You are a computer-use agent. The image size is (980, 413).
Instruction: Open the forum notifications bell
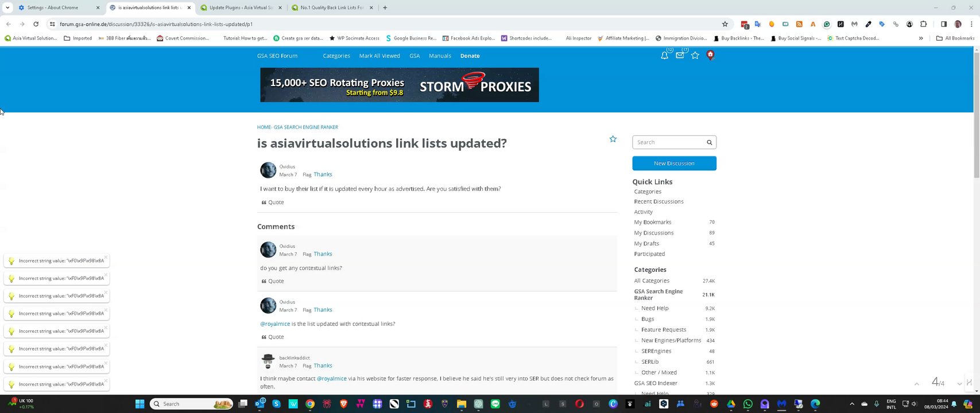(664, 56)
